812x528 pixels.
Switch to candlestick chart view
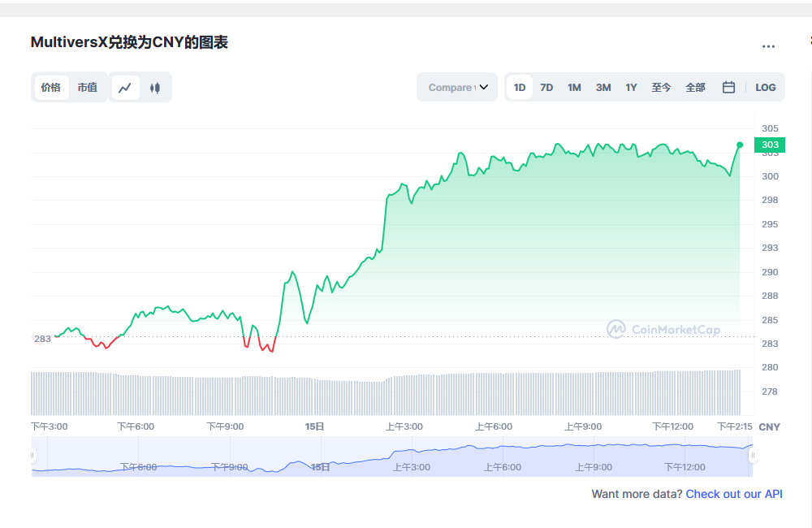pyautogui.click(x=154, y=88)
